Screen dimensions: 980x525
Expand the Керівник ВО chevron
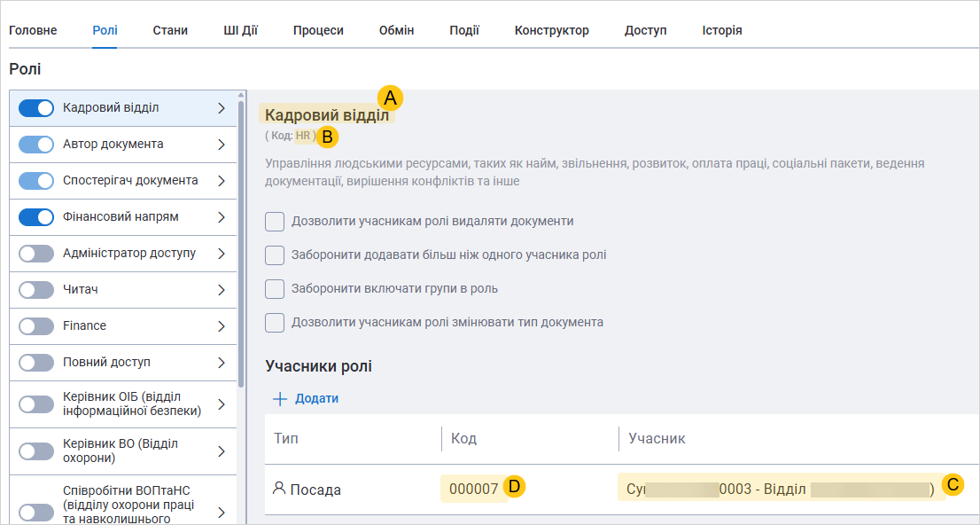pyautogui.click(x=222, y=451)
